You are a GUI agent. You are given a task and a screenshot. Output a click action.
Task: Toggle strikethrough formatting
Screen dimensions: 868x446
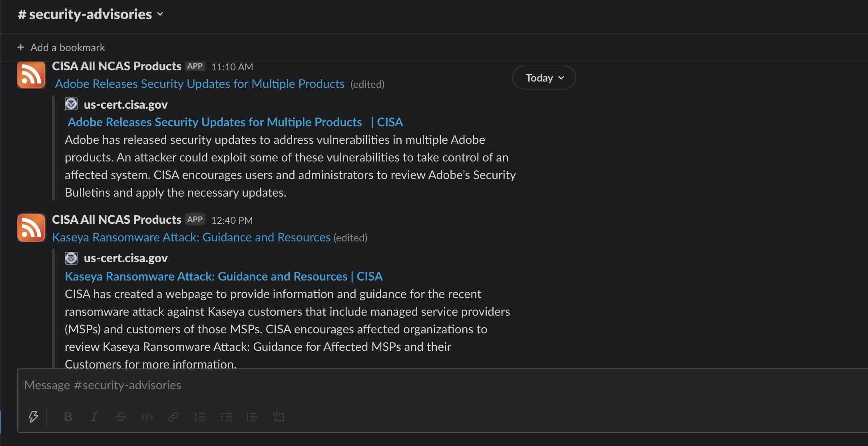(x=120, y=417)
